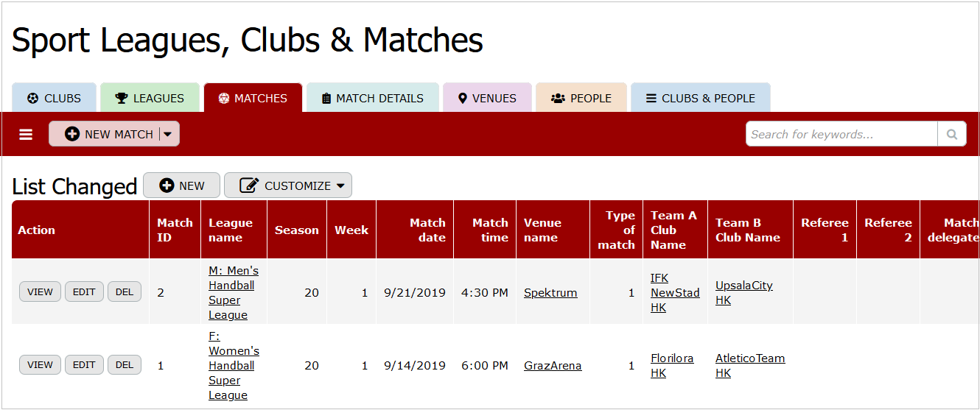Expand the New Match dropdown arrow
Viewport: 980px width, 410px height.
(168, 134)
